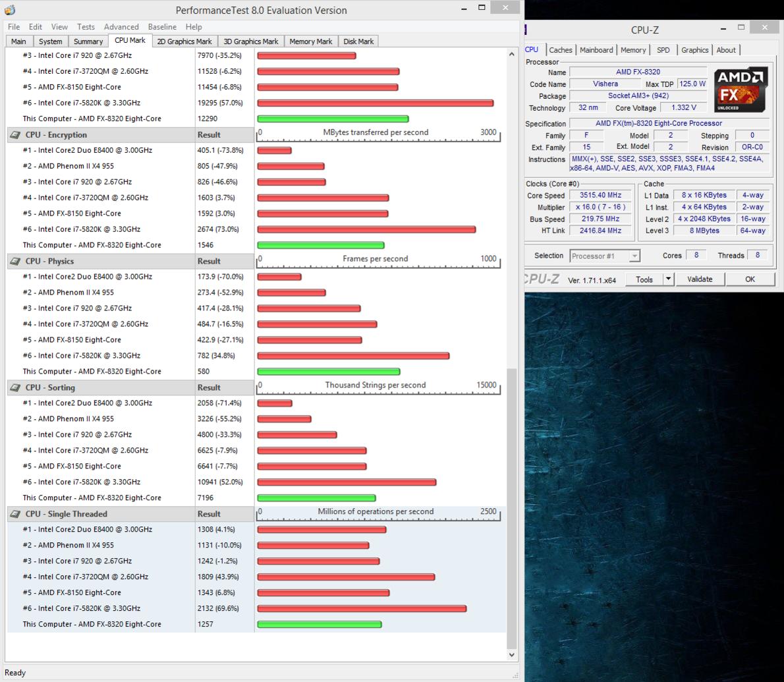Viewport: 784px width, 682px height.
Task: Click the CPU - Physics section header
Action: point(49,262)
